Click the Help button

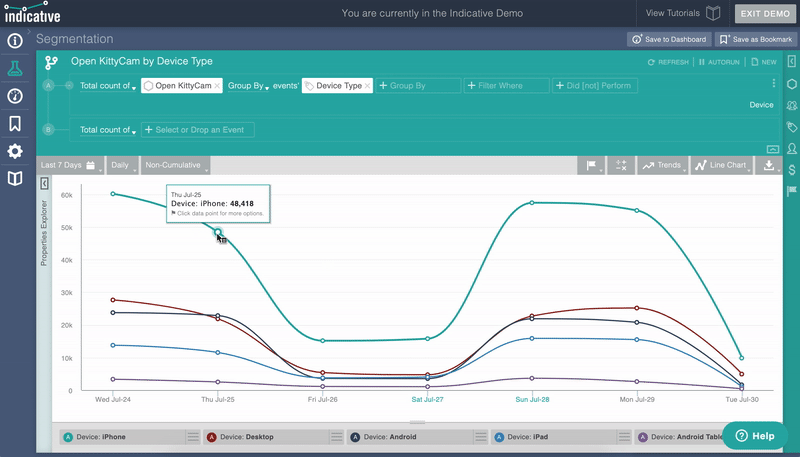[x=755, y=436]
